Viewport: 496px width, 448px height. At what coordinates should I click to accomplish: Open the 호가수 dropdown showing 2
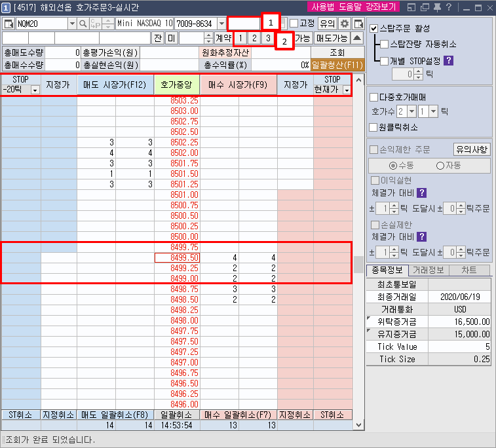click(x=411, y=111)
